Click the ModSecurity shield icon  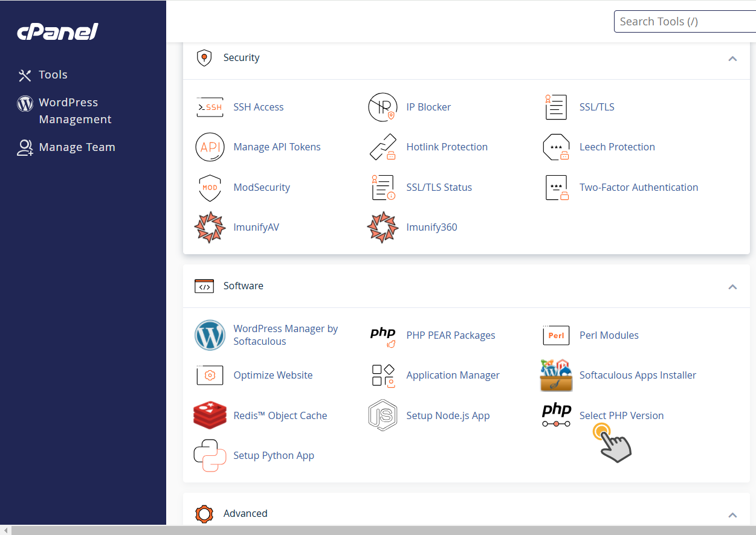click(210, 187)
